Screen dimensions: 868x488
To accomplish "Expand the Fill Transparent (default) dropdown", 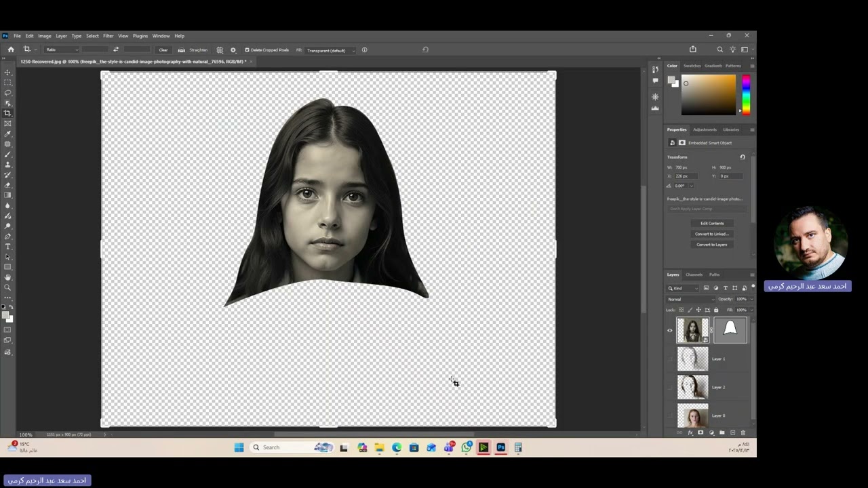I will (x=330, y=50).
